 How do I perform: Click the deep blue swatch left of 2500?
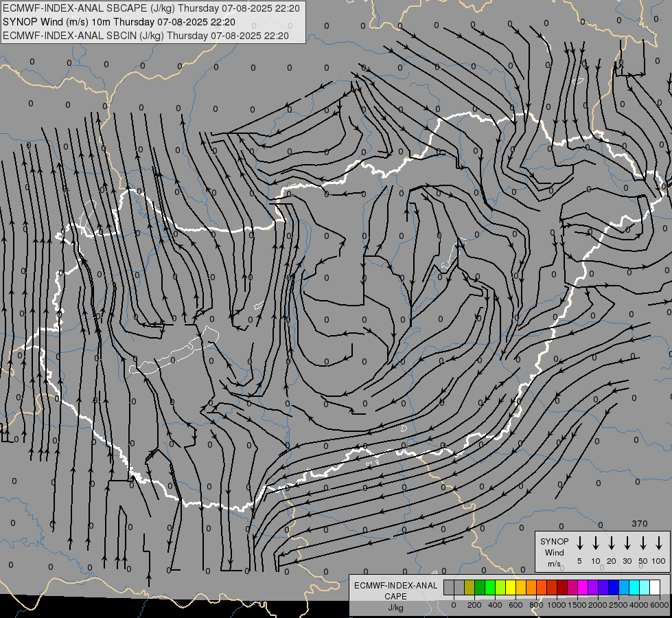pos(613,587)
